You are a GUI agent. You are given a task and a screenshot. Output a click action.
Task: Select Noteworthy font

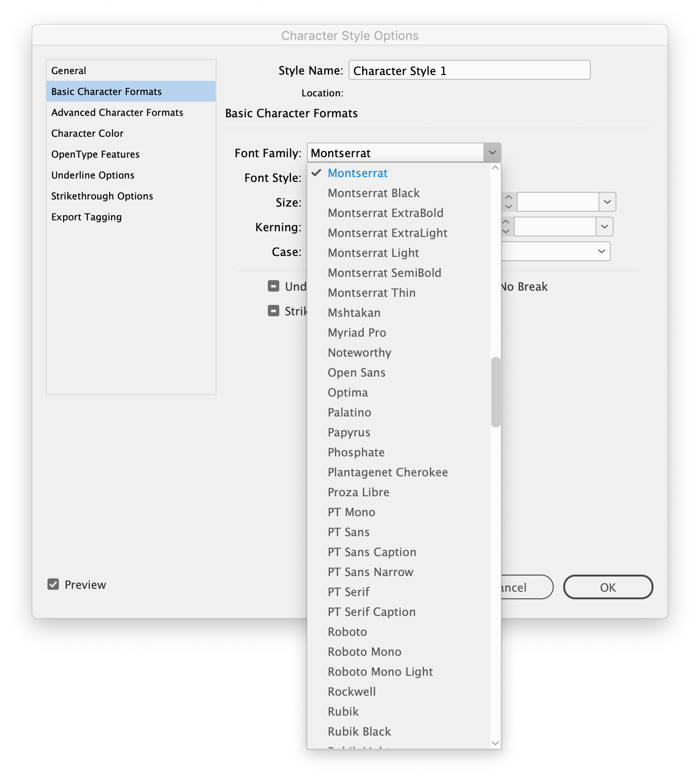[x=398, y=353]
